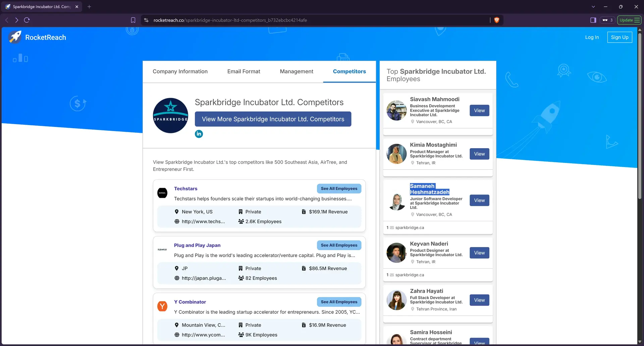Toggle the browser sidebar panel icon
This screenshot has height=346, width=644.
coord(593,20)
